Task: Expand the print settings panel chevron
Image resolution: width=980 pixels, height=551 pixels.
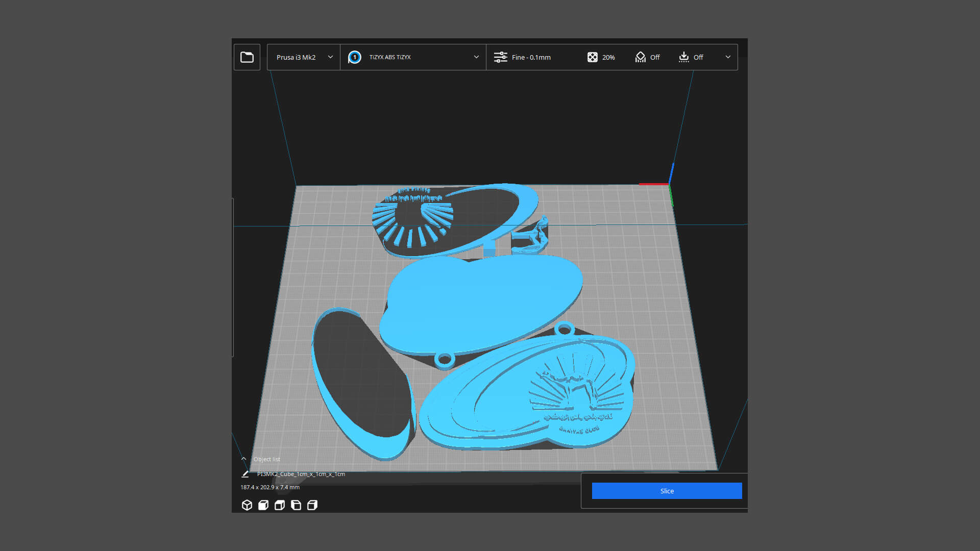Action: [728, 57]
